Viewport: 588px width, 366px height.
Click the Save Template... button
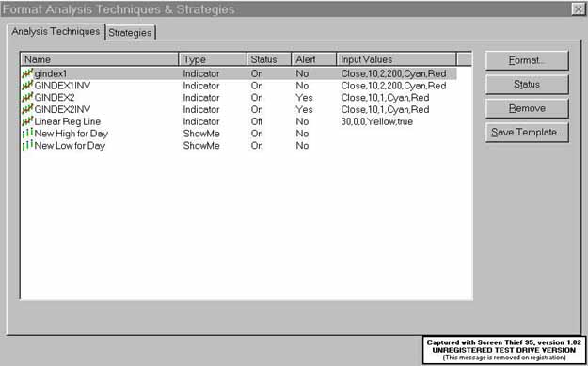click(527, 133)
